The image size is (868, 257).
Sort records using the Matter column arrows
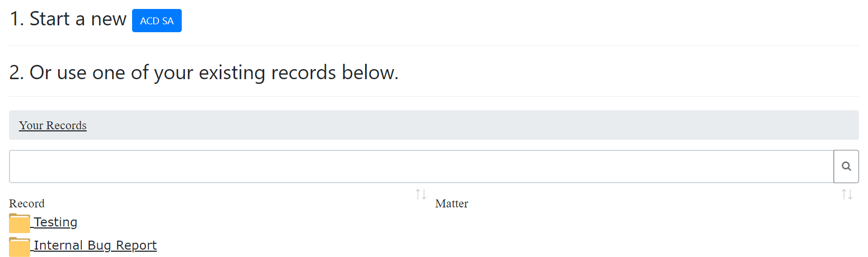pyautogui.click(x=847, y=195)
